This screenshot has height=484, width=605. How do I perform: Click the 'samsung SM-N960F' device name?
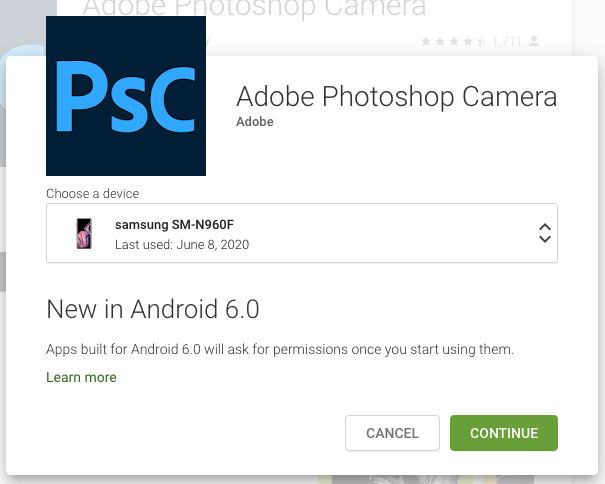tap(174, 224)
